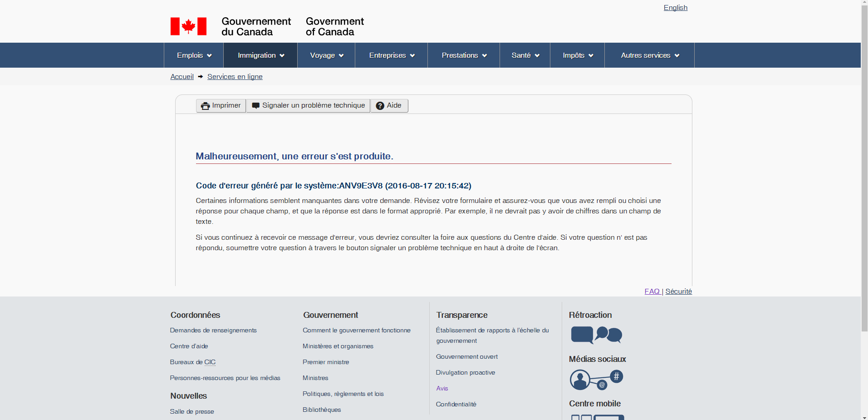Open the Rétroaction chat bubbles icon
Image resolution: width=868 pixels, height=420 pixels.
(596, 335)
